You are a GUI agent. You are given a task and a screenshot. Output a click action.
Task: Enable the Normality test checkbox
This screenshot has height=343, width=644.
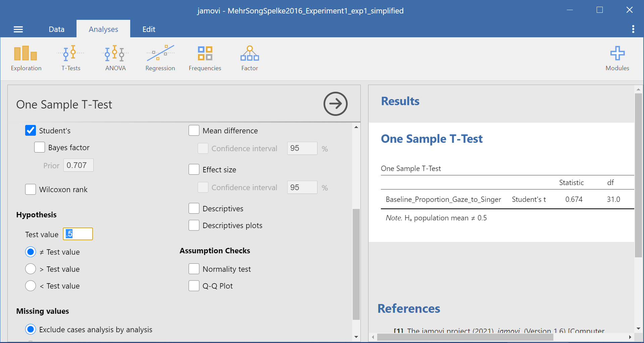[194, 269]
